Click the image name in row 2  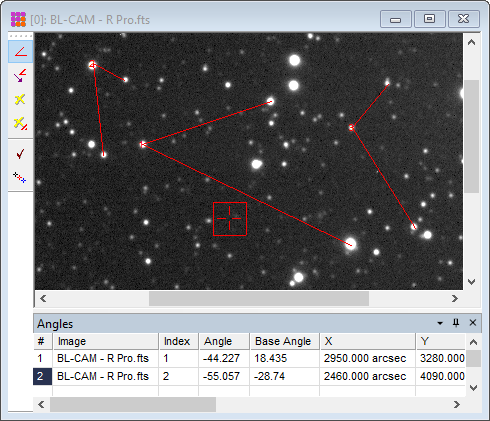coord(103,376)
